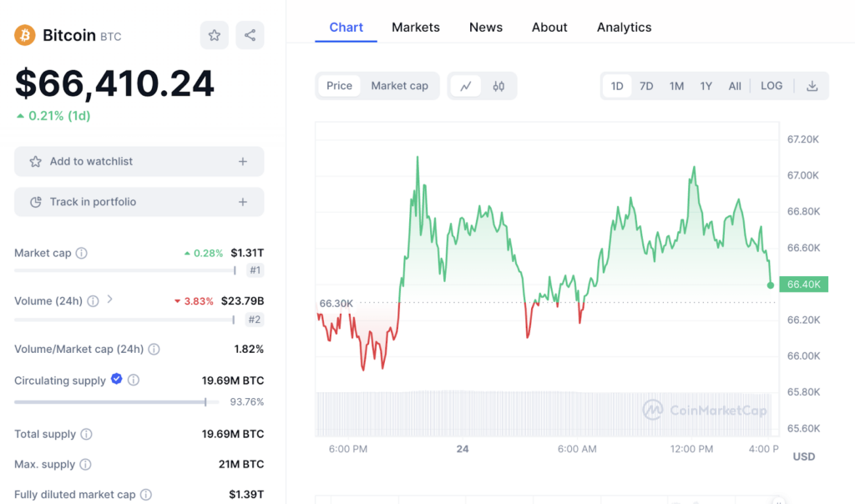Expand Track in portfolio plus sign
The image size is (855, 504).
click(243, 202)
